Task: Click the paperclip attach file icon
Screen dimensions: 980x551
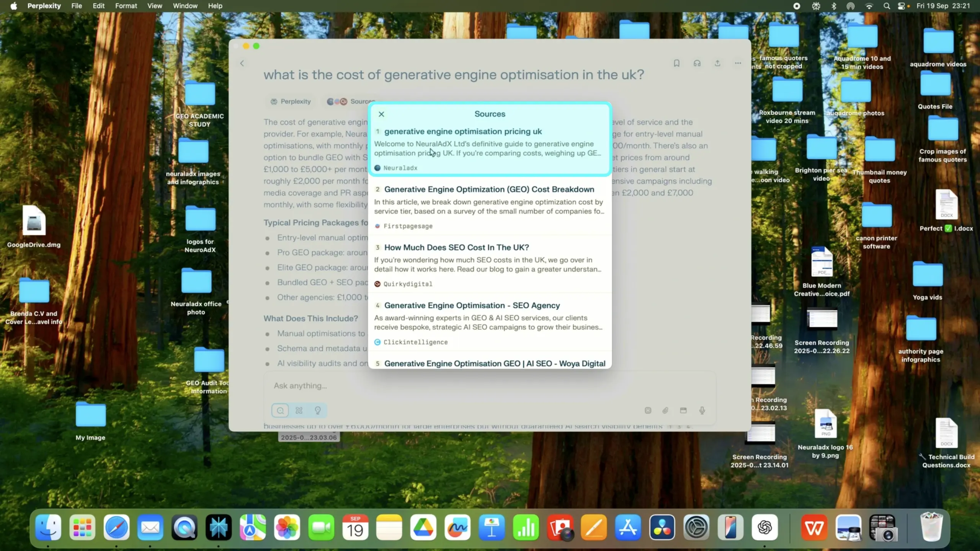Action: (x=665, y=411)
